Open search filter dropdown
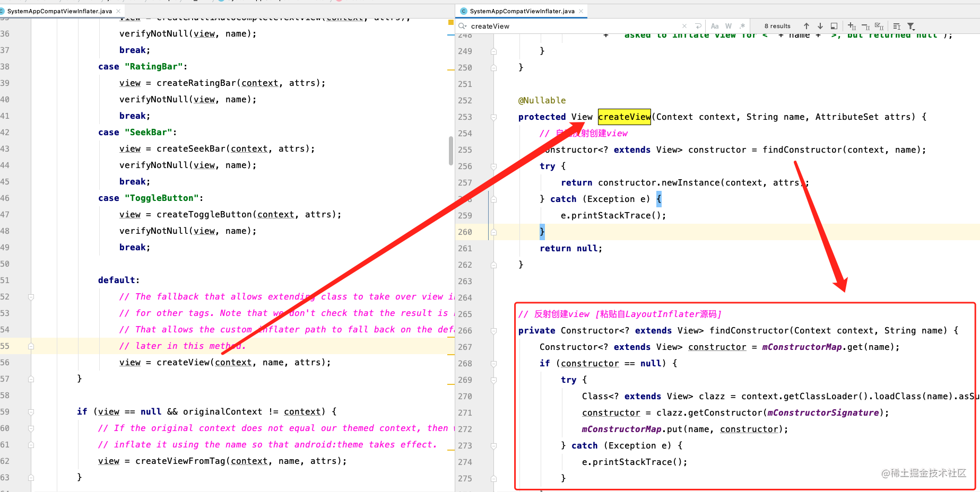The height and width of the screenshot is (492, 980). (x=911, y=26)
